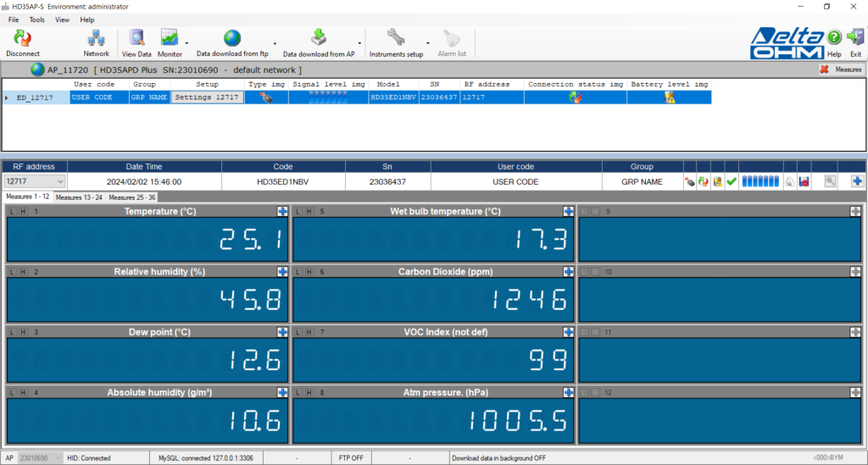Toggle the L alarm button on Temperature panel
The width and height of the screenshot is (868, 465).
tap(12, 211)
